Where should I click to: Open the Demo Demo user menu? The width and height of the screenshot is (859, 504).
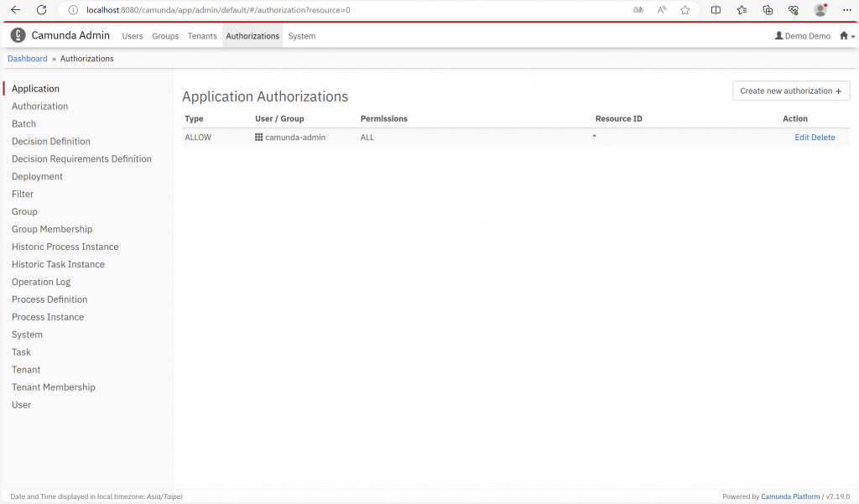tap(803, 35)
